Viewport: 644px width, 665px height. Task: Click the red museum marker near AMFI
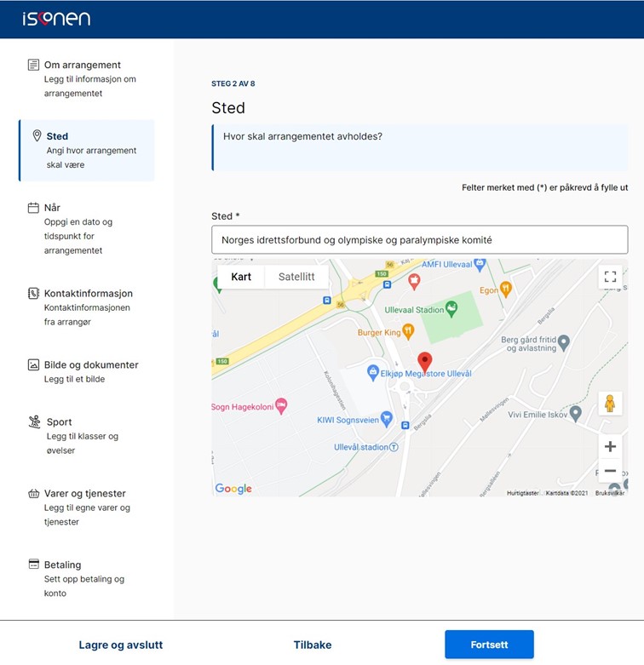[x=414, y=281]
